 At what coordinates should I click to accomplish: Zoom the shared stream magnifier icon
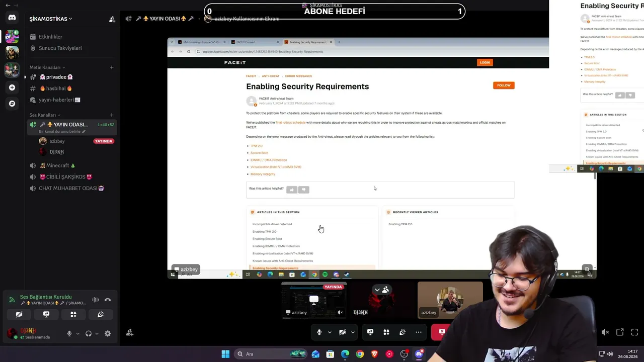(587, 269)
